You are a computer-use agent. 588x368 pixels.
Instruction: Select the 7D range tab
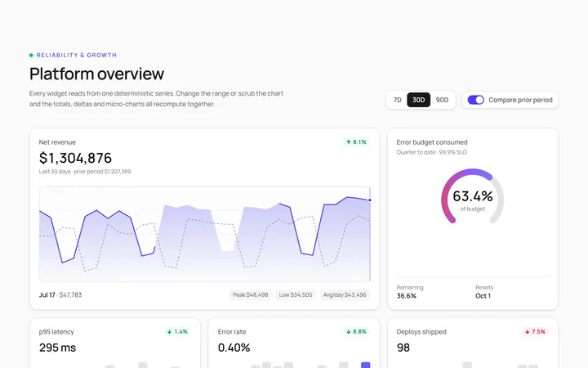397,100
